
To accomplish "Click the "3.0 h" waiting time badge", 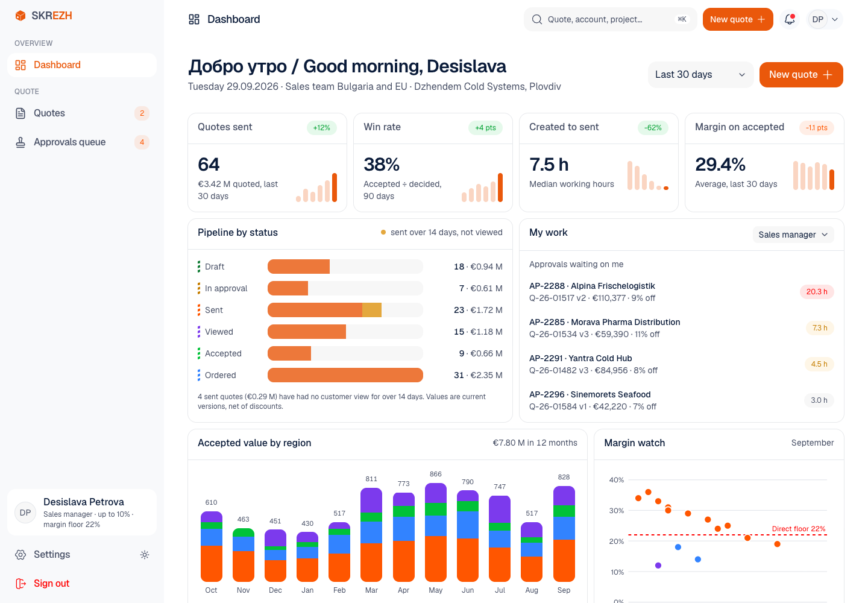I will coord(819,400).
